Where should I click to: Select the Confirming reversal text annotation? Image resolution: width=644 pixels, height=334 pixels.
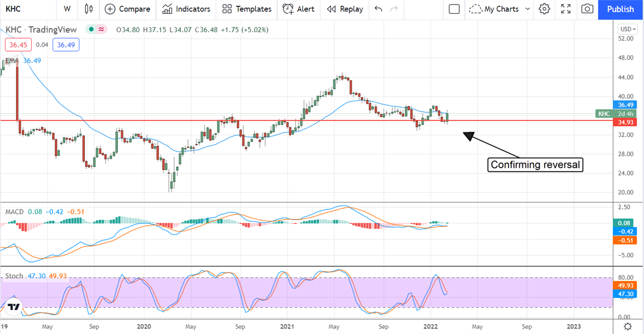pyautogui.click(x=536, y=165)
